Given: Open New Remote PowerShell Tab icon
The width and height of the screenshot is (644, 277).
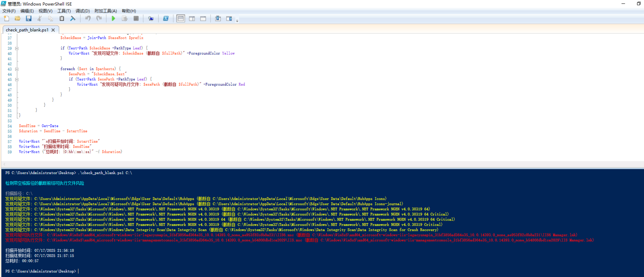Looking at the screenshot, I should [x=151, y=18].
